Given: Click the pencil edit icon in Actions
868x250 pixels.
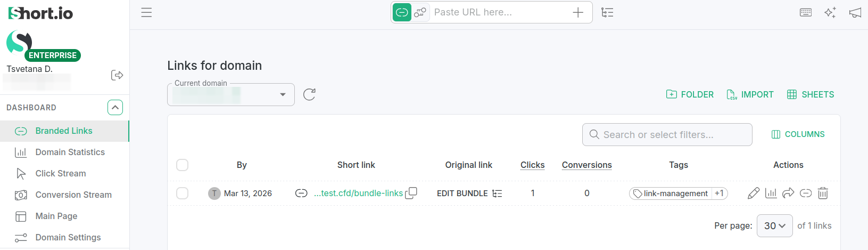Looking at the screenshot, I should tap(753, 193).
